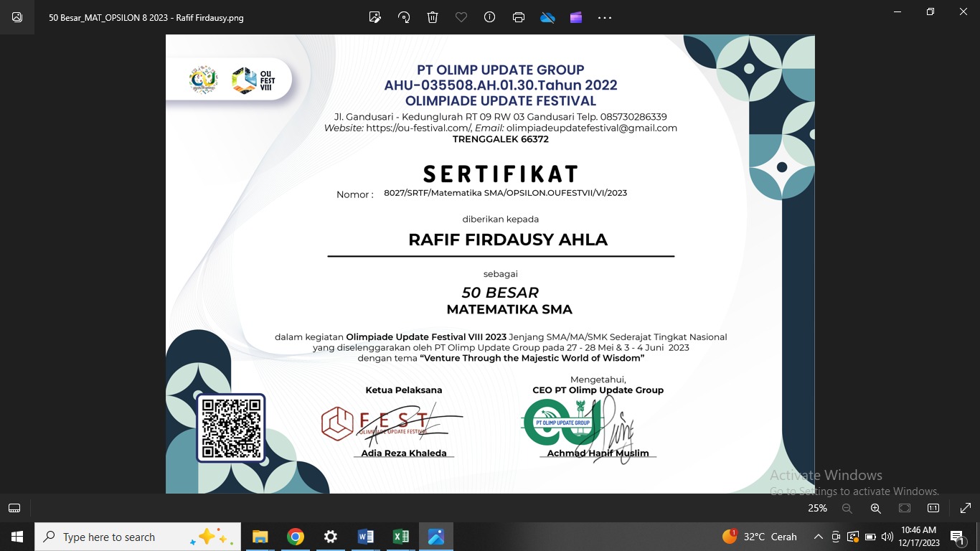Click the 25% zoom level value
Image resolution: width=980 pixels, height=551 pixels.
(x=817, y=508)
